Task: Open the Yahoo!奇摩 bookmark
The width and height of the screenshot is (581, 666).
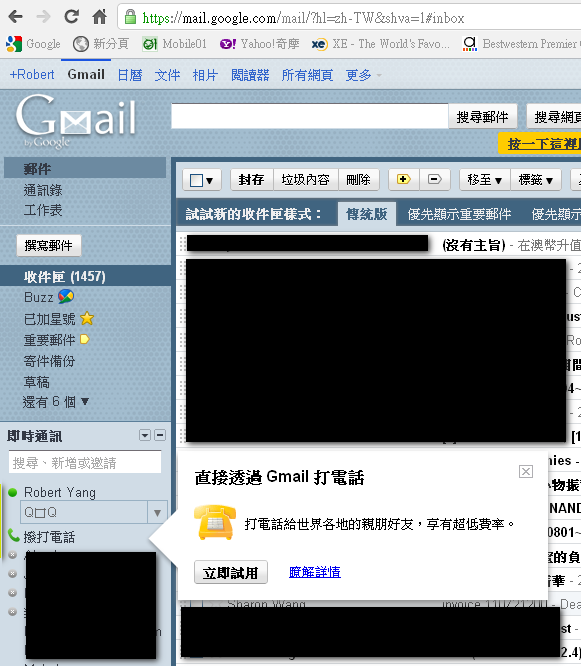Action: (259, 44)
